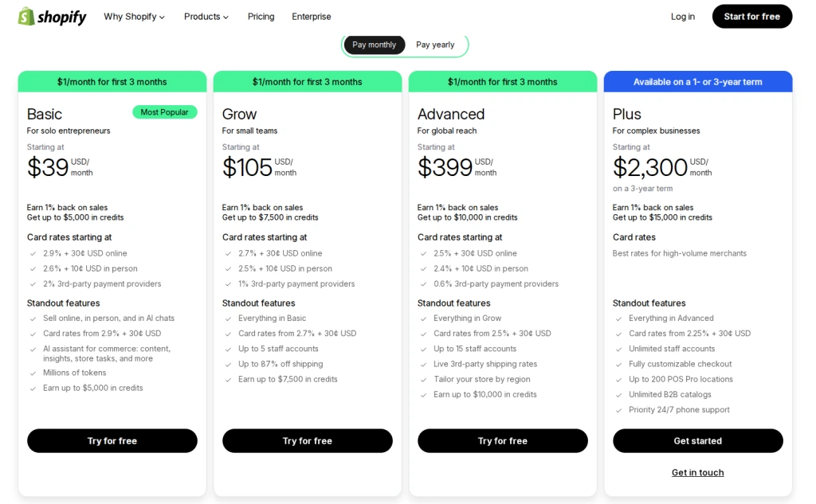Open the Pricing page
Viewport: 816px width, 504px height.
coord(261,17)
